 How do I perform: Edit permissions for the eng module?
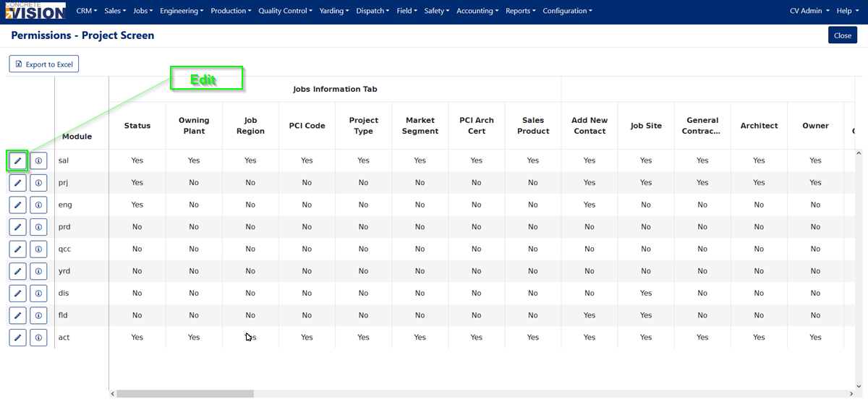pos(18,205)
